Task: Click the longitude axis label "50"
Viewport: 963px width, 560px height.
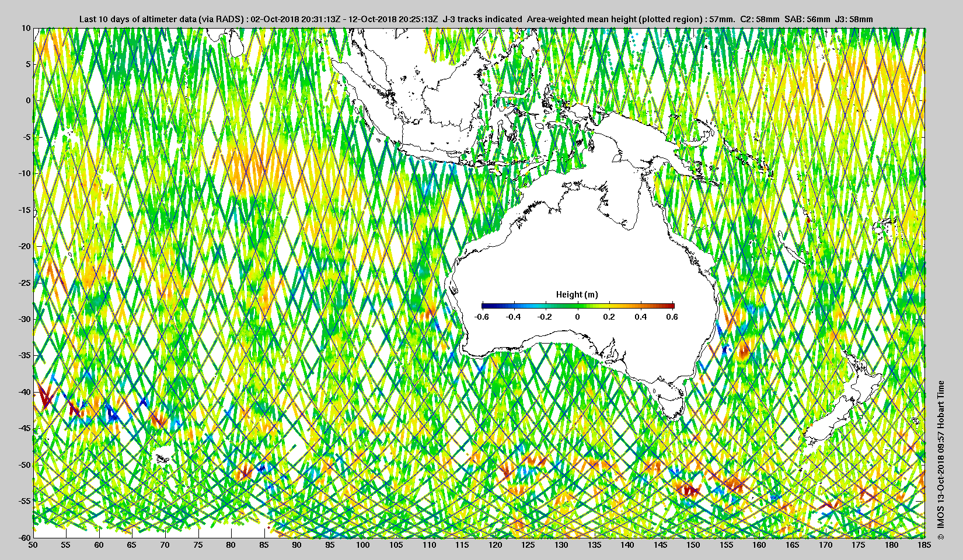Action: [33, 545]
